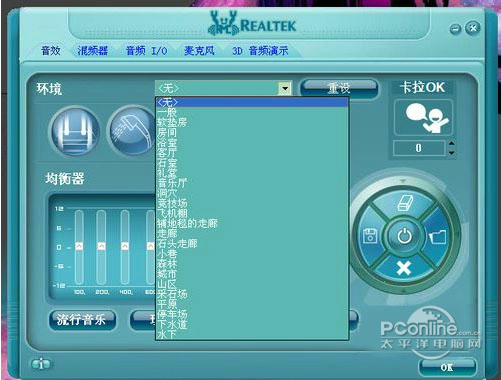Choose 停车场 in the environment list
This screenshot has height=380, width=501.
tap(252, 314)
